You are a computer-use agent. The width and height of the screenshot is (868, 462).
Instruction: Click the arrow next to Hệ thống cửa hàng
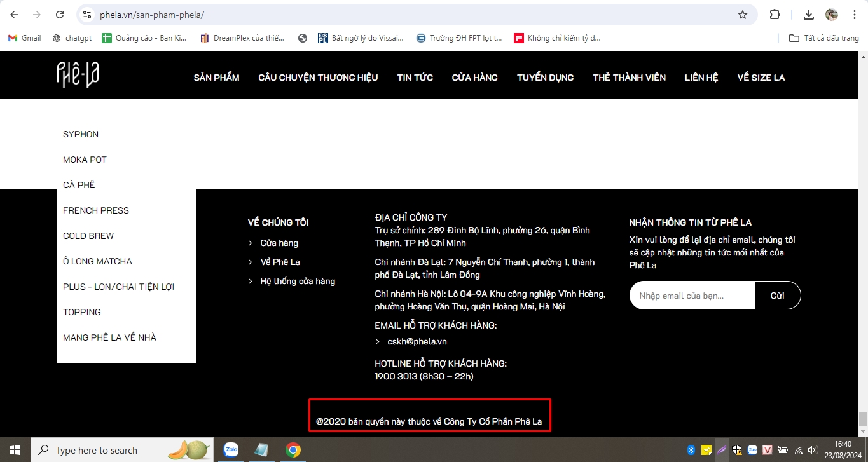[x=251, y=281]
